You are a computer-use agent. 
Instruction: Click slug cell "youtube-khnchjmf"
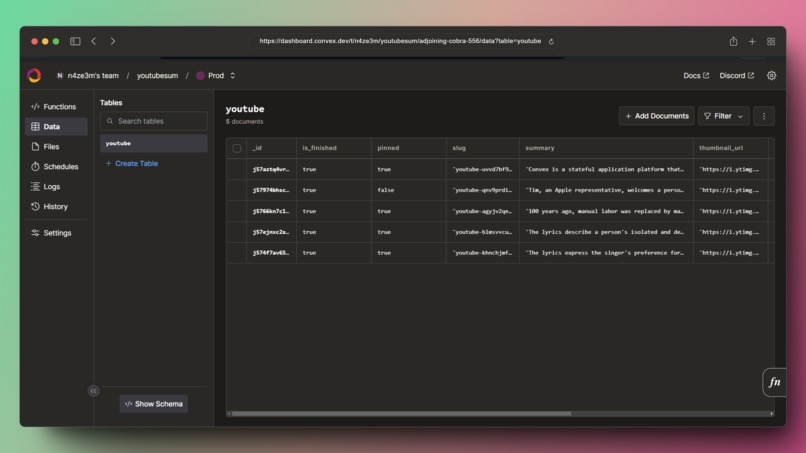pos(483,253)
